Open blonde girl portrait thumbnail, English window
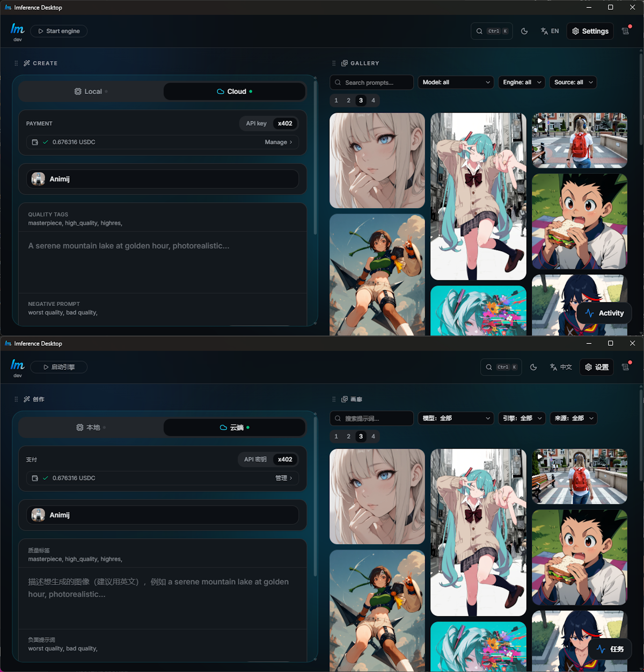The width and height of the screenshot is (644, 672). click(x=377, y=160)
